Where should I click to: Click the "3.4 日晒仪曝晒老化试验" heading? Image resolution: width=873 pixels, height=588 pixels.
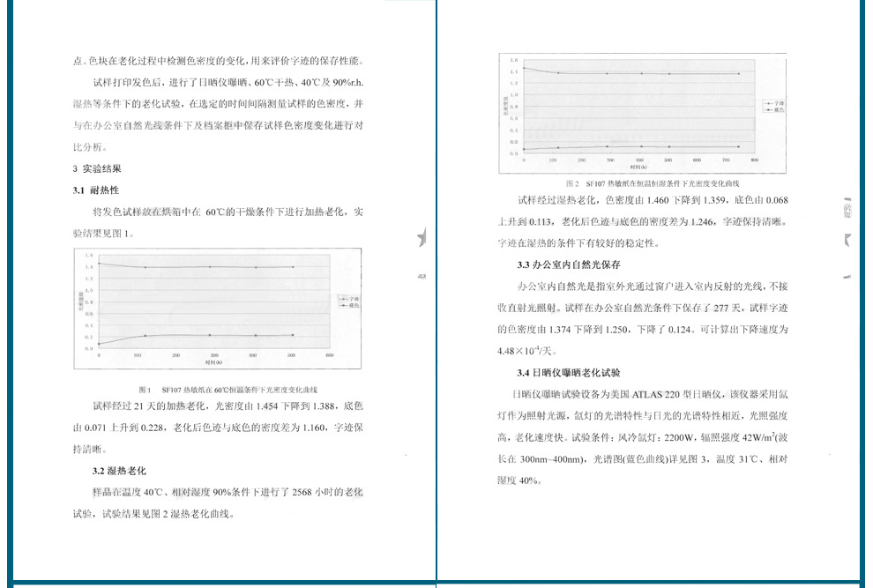(x=569, y=373)
